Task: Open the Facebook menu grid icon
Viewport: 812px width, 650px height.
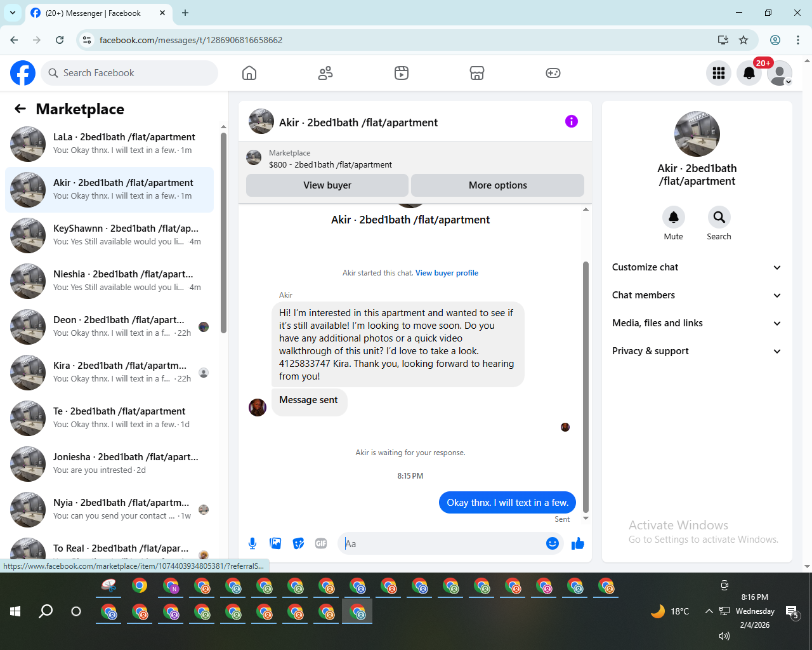Action: tap(719, 73)
